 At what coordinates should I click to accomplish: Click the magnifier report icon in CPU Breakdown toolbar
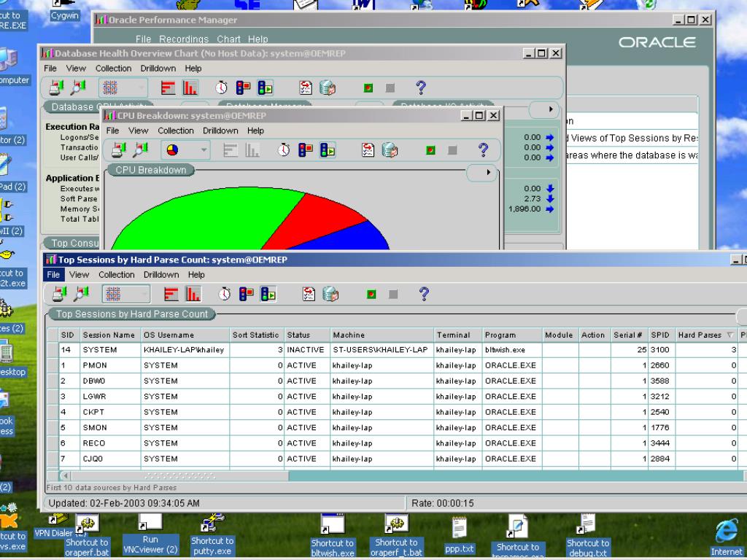pyautogui.click(x=141, y=150)
